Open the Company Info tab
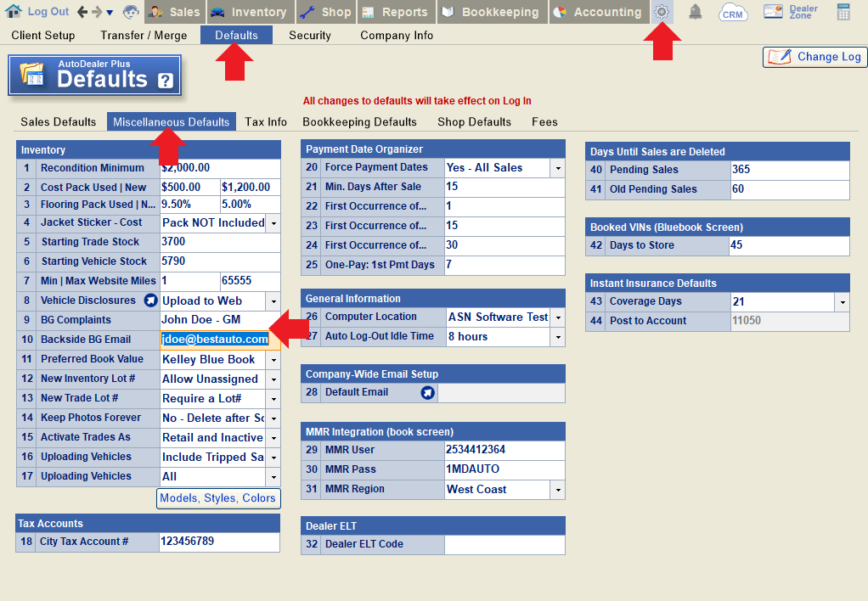The width and height of the screenshot is (868, 601). tap(397, 36)
